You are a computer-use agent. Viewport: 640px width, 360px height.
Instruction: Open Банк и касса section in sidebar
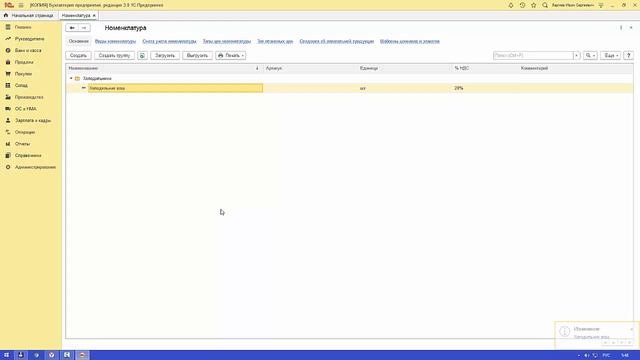28,50
